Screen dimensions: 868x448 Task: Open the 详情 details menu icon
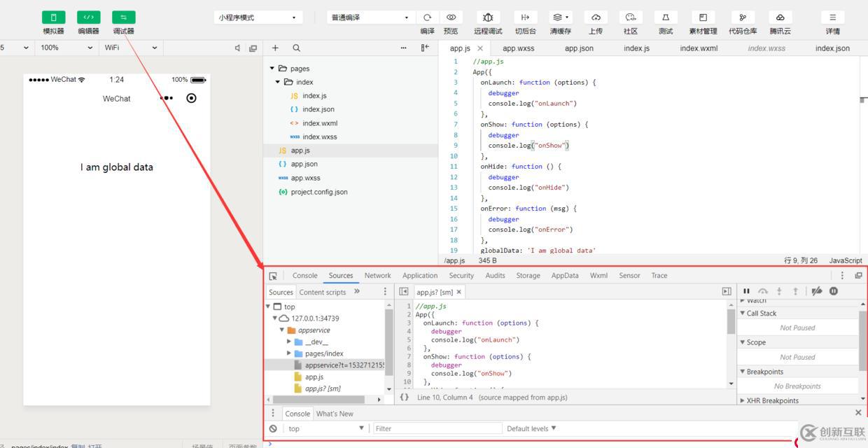pyautogui.click(x=832, y=17)
